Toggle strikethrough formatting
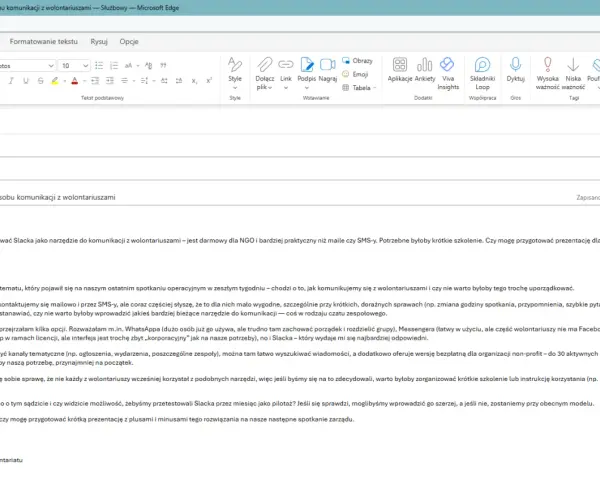 (41, 81)
